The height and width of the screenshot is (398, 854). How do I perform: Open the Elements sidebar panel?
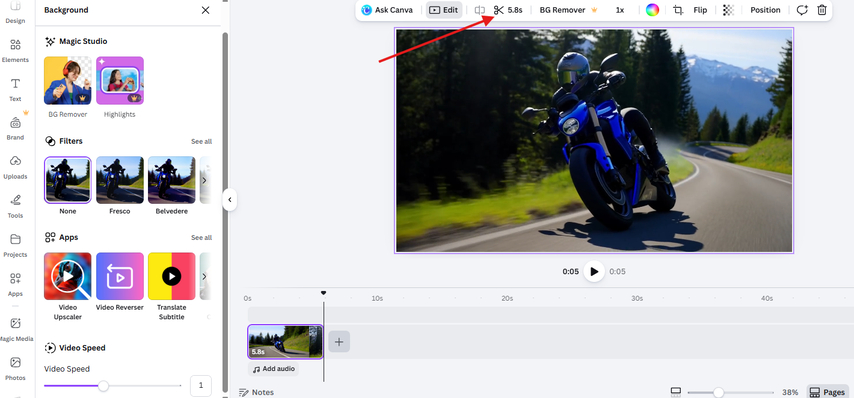click(15, 51)
